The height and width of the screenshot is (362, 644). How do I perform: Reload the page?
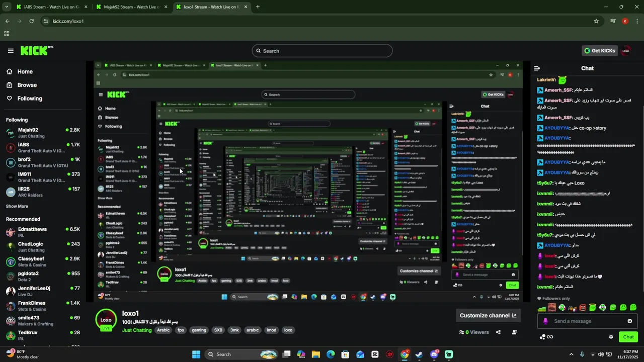31,21
